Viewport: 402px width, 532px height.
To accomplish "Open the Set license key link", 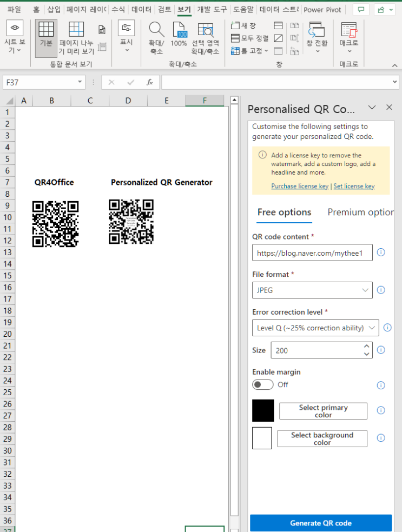I will coord(354,186).
